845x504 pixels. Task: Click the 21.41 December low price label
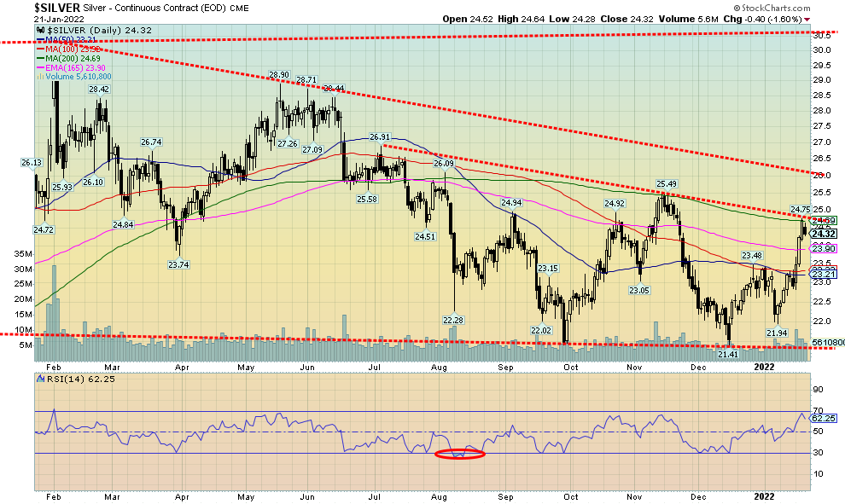(x=727, y=354)
